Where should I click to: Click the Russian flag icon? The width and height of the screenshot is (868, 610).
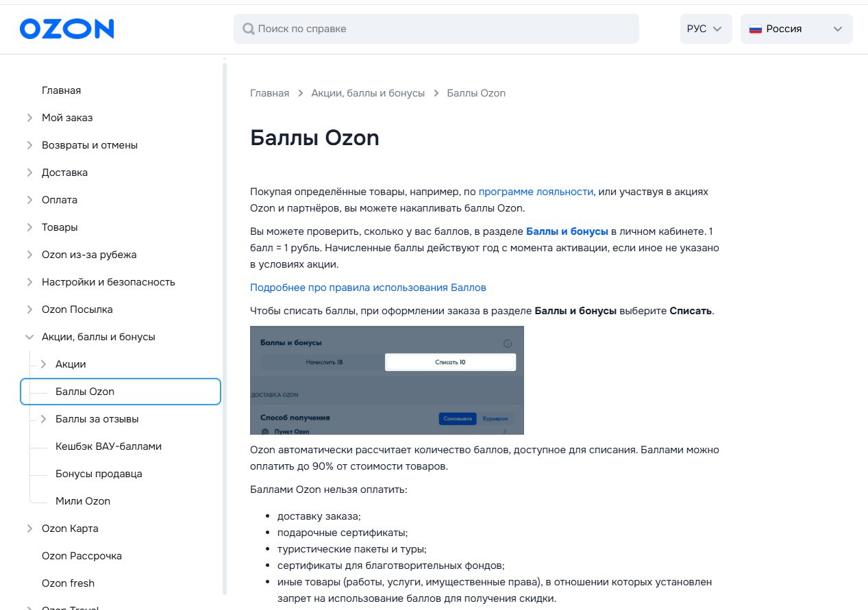pos(756,29)
